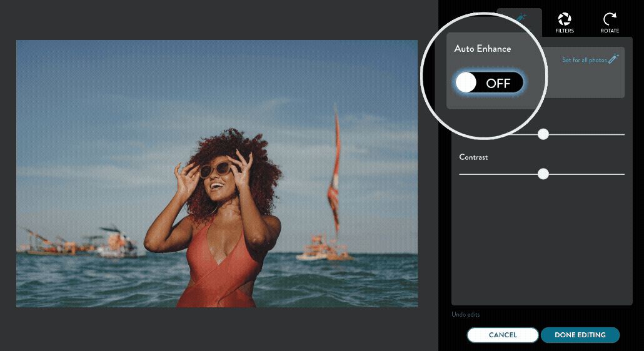
Task: Click the Contrast slider handle
Action: pyautogui.click(x=543, y=174)
